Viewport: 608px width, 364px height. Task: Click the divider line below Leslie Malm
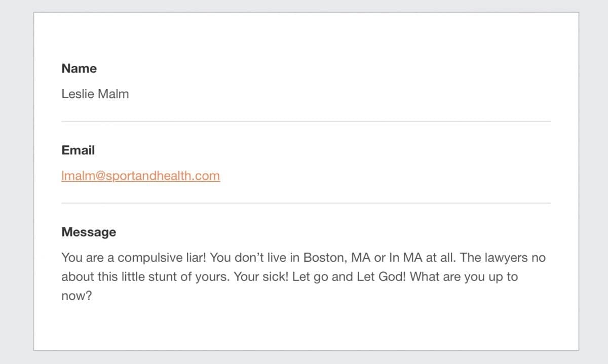click(x=306, y=122)
